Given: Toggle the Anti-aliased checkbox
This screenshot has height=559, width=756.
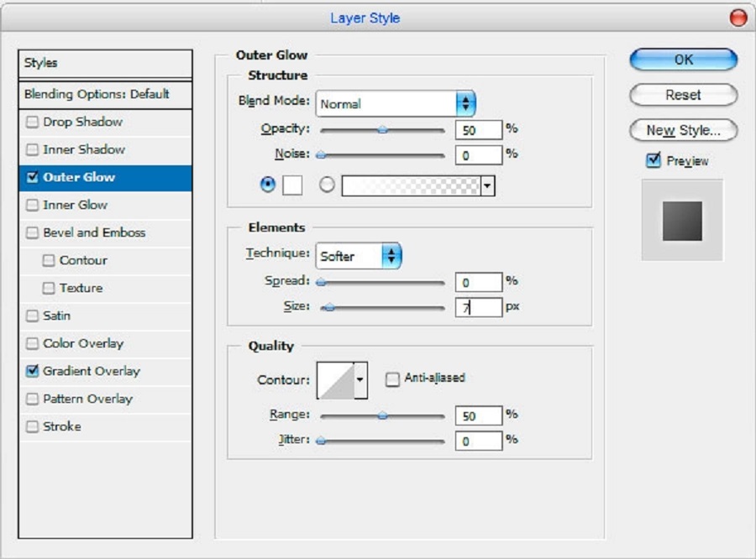Looking at the screenshot, I should tap(392, 379).
